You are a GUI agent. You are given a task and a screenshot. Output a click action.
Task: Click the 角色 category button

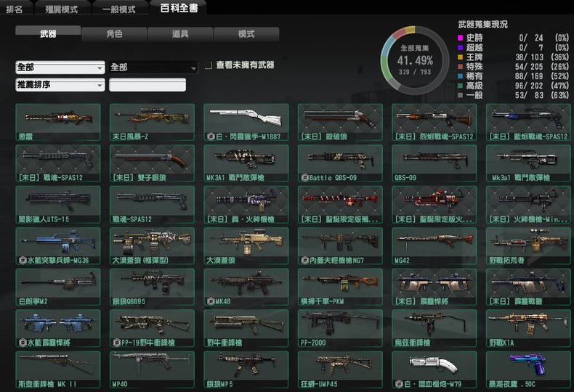click(x=114, y=34)
